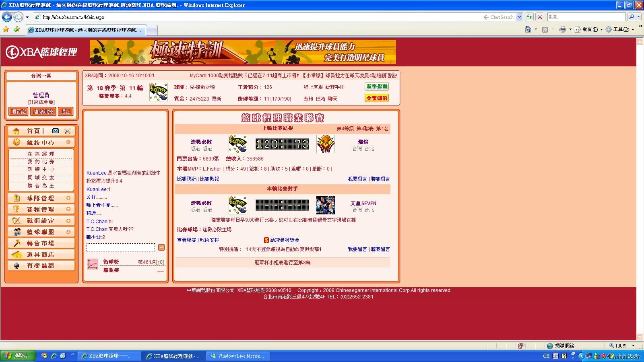Image resolution: width=644 pixels, height=362 pixels.
Task: Click the gold icon of 道具商店
Action: pyautogui.click(x=17, y=254)
